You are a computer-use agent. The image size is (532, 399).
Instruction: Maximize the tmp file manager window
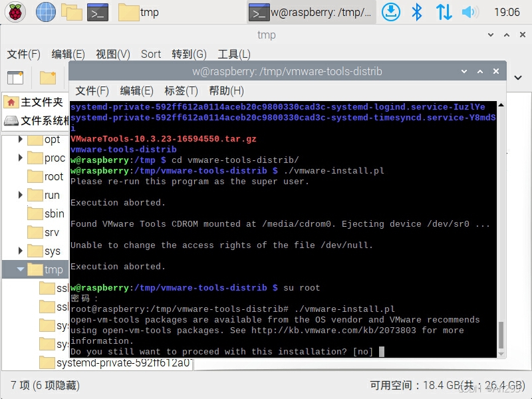click(507, 35)
